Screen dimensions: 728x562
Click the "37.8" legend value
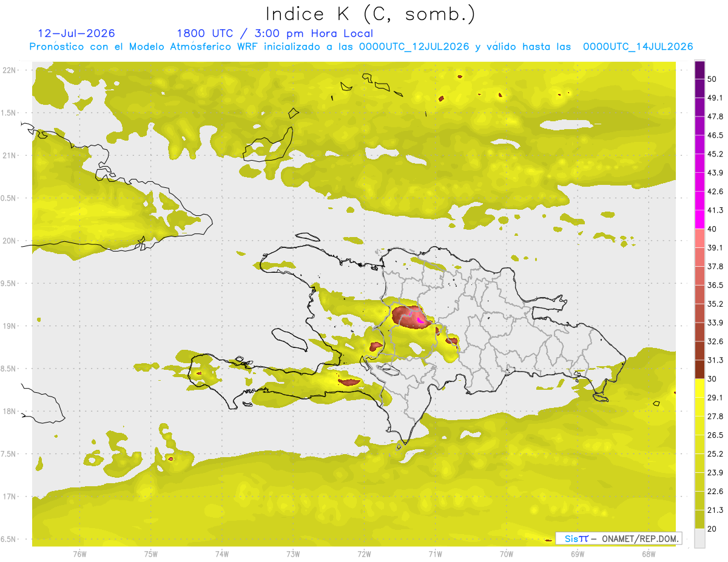(715, 266)
